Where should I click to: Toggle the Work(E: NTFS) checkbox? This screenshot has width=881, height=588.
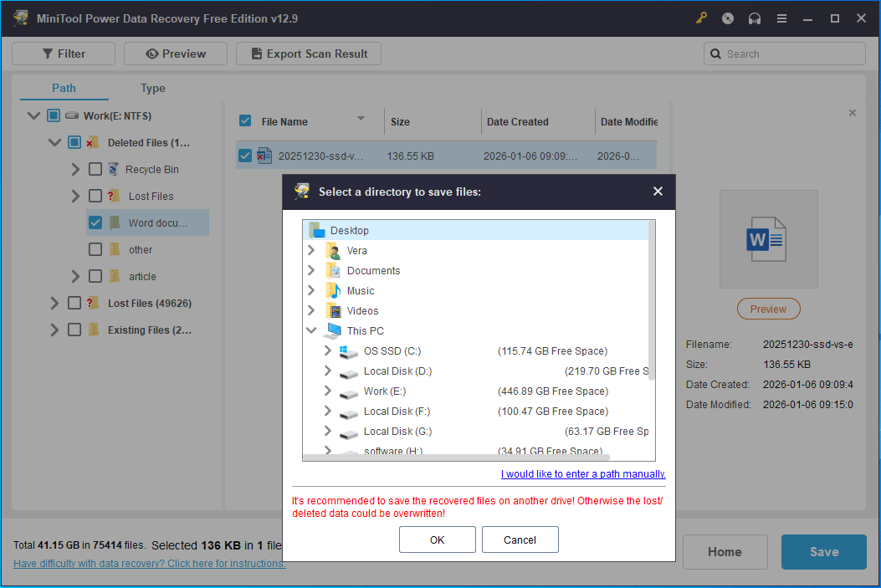coord(54,115)
